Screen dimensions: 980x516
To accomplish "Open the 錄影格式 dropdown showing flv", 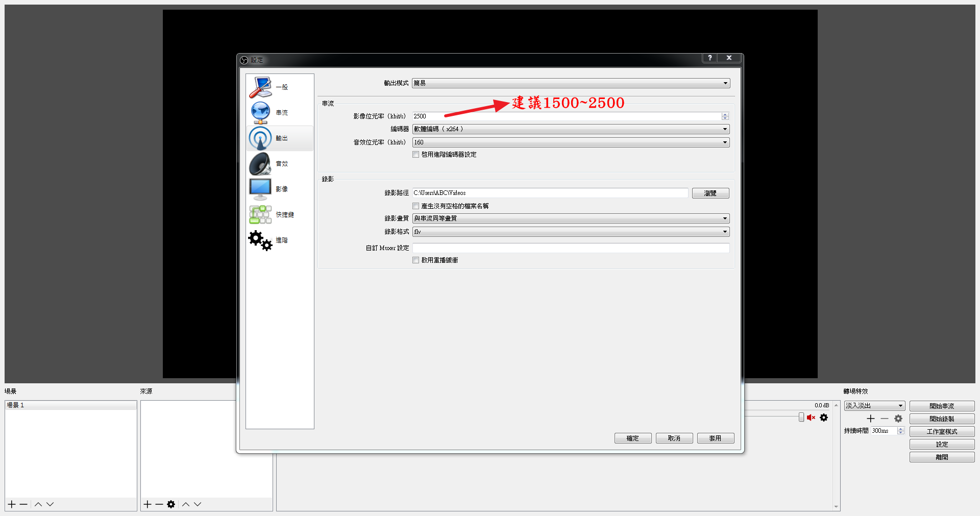I will (x=571, y=232).
